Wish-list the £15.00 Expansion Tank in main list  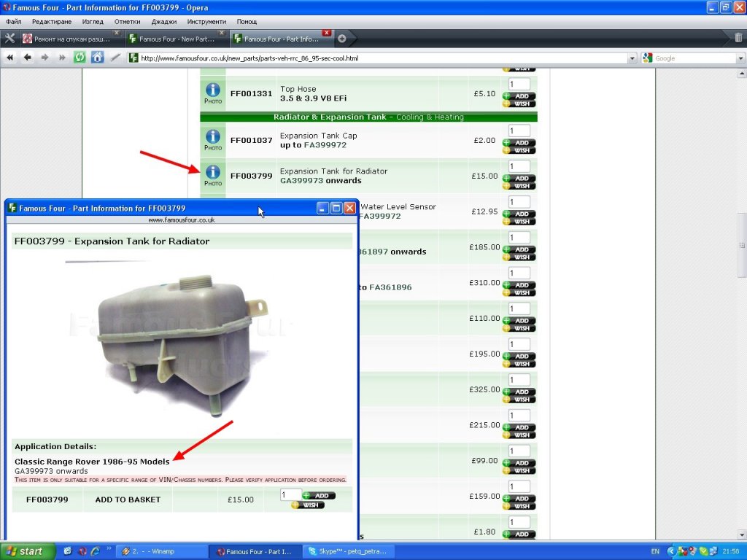[519, 186]
